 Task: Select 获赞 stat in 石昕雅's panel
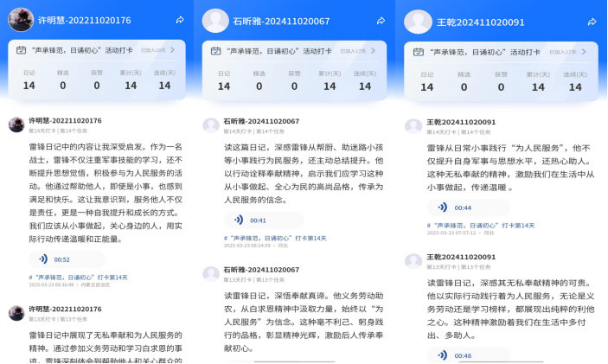point(294,81)
